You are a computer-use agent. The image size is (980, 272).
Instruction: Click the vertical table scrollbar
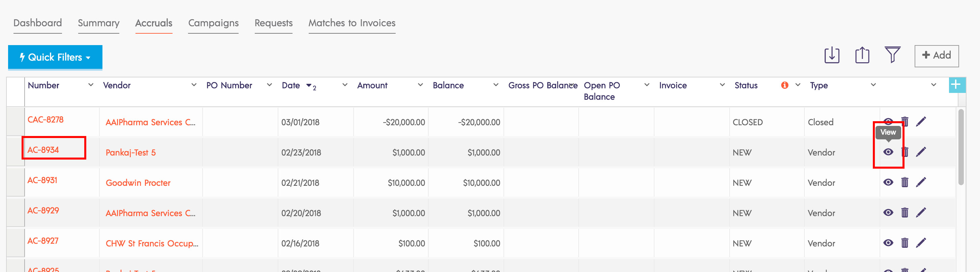pyautogui.click(x=961, y=147)
